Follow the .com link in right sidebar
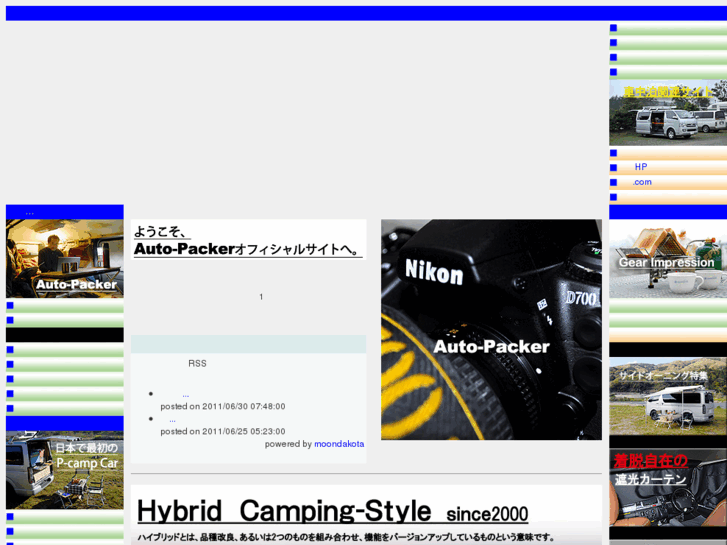This screenshot has height=545, width=727. click(x=642, y=182)
